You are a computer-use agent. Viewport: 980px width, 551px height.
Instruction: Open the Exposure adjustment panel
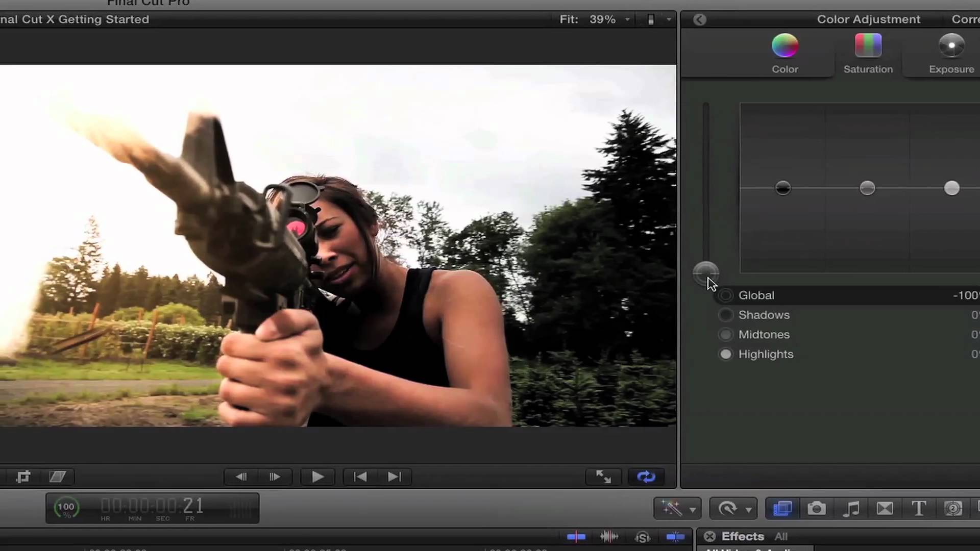click(x=951, y=46)
